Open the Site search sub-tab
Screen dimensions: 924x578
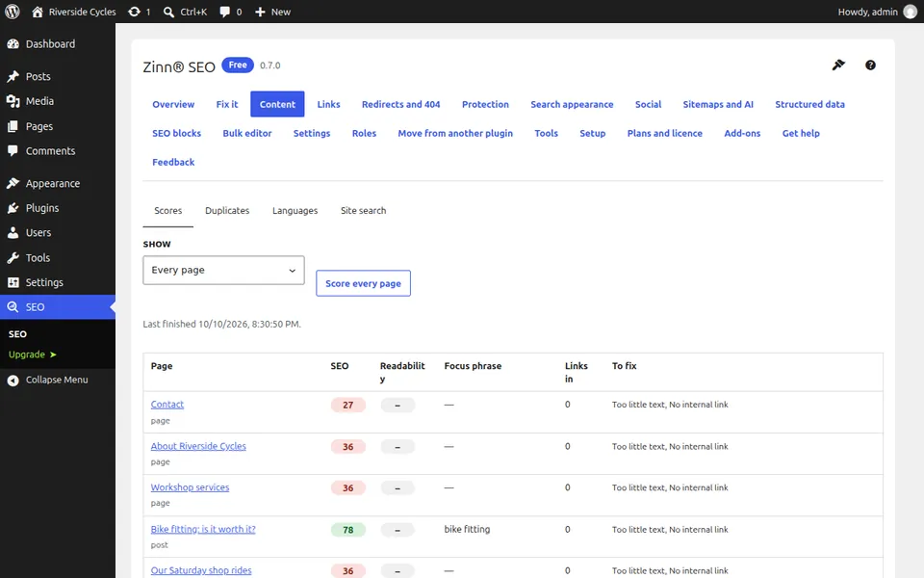coord(363,211)
